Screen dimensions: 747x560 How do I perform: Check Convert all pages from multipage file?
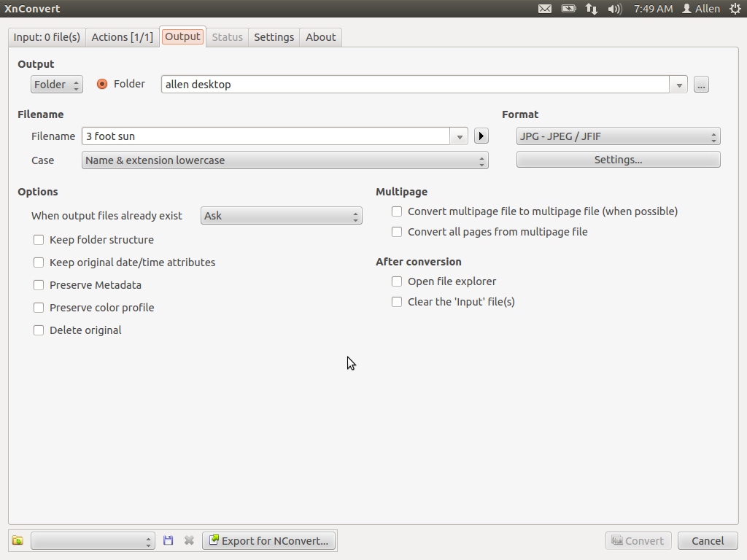(x=397, y=232)
